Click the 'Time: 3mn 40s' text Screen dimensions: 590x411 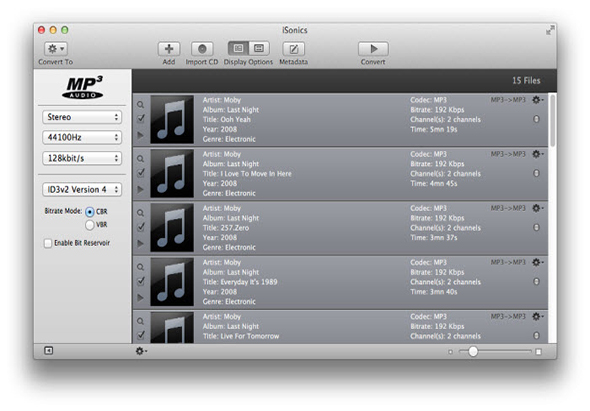pos(434,292)
